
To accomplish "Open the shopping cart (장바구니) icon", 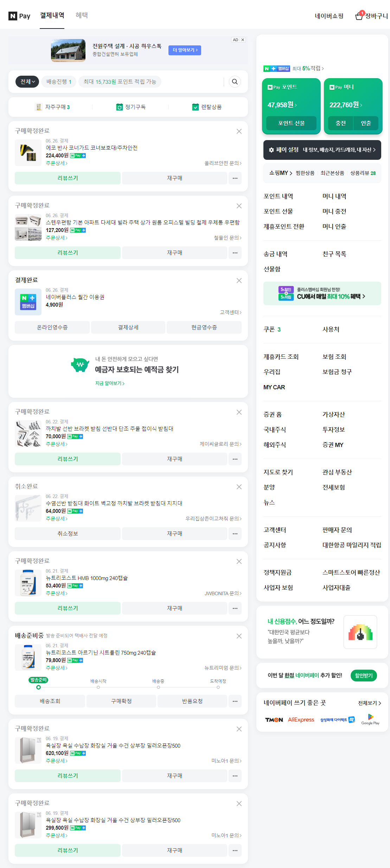I will pos(359,16).
